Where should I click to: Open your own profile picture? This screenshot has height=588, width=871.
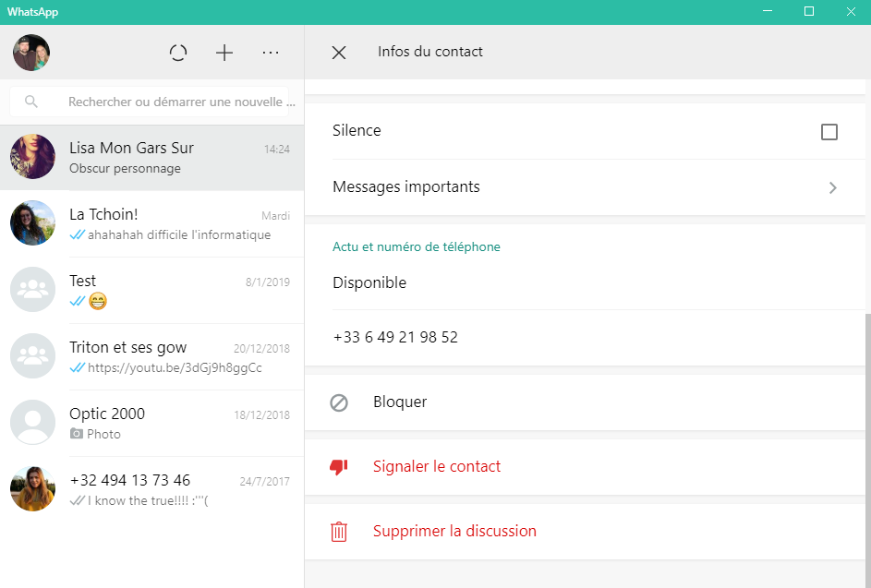[x=31, y=53]
